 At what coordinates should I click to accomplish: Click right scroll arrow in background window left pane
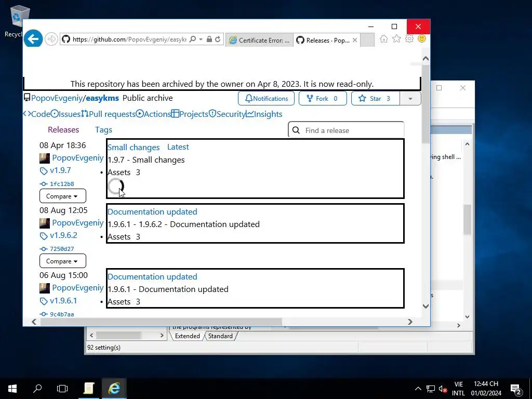[162, 335]
